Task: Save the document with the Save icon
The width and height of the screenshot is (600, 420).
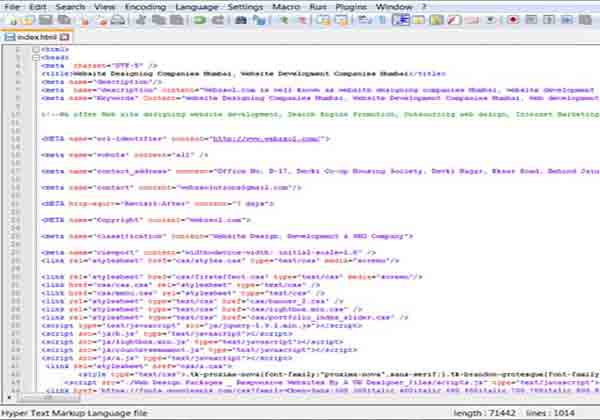Action: click(46, 20)
